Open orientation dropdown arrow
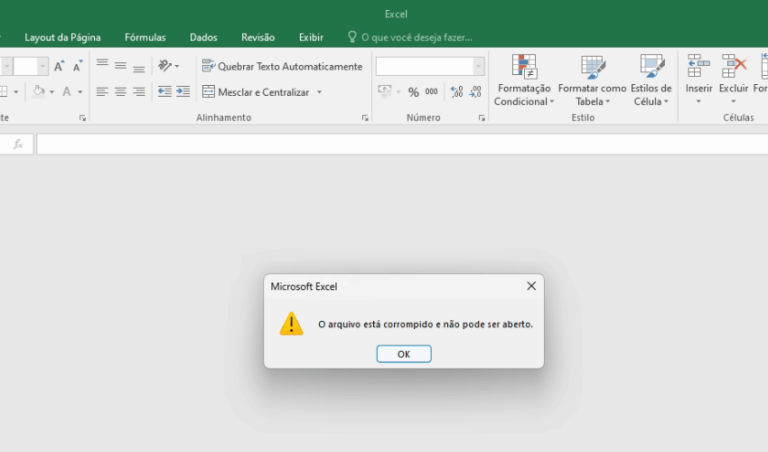The width and height of the screenshot is (768, 452). pyautogui.click(x=177, y=66)
